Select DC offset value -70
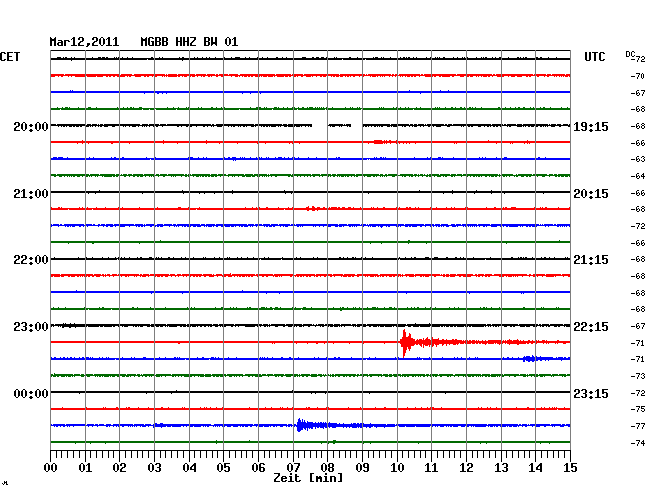Screen dimensions: 650x494 pos(638,76)
